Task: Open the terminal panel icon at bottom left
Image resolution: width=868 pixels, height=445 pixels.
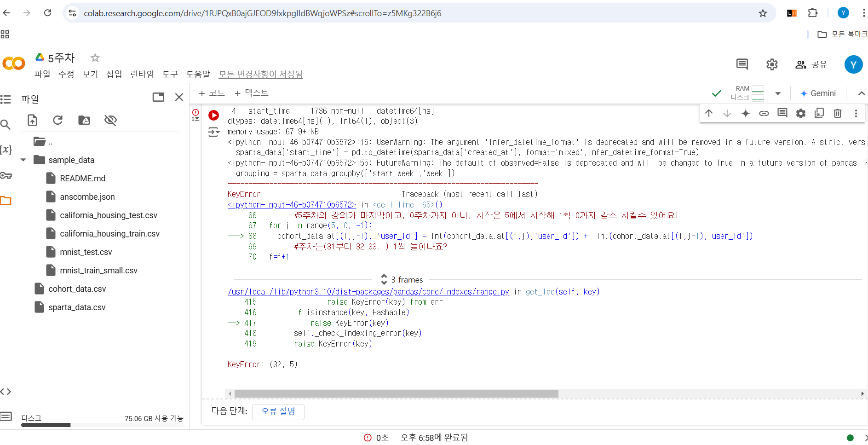Action: (x=6, y=416)
